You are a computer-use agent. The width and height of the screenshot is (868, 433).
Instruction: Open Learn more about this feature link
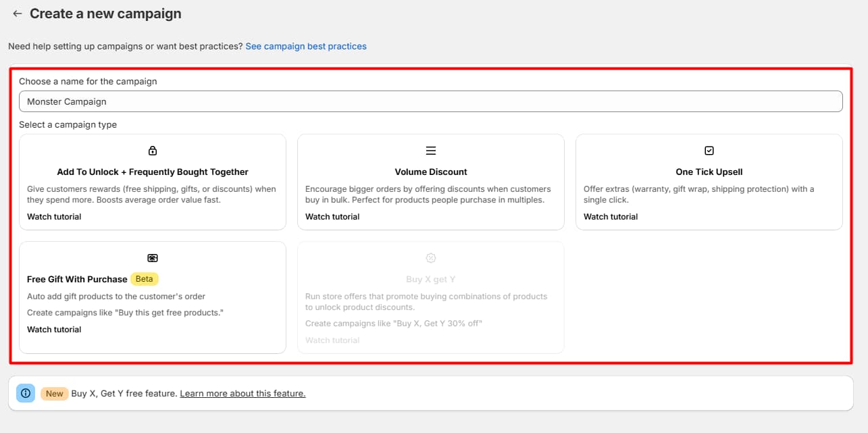click(242, 393)
